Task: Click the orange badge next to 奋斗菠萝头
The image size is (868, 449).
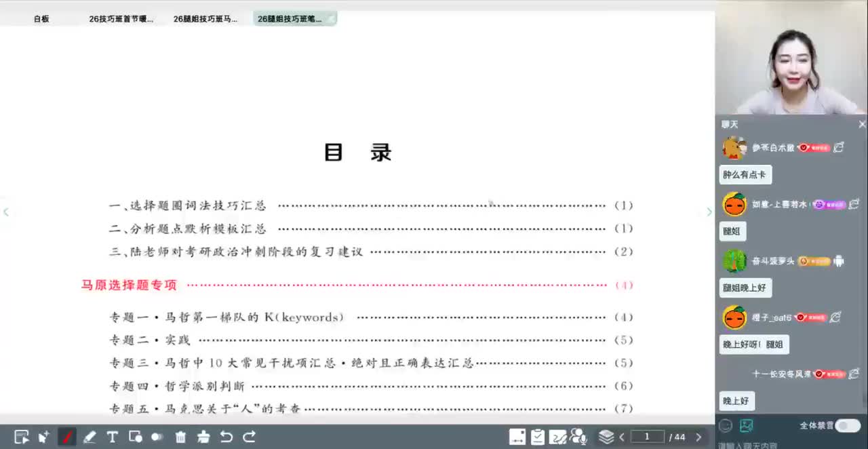Action: 814,261
